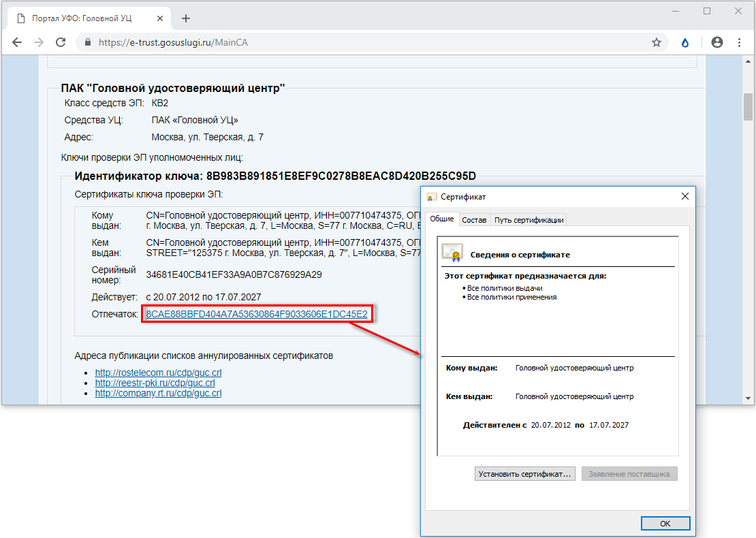The width and height of the screenshot is (756, 538).
Task: Click the Сведения о сертификате heading
Action: (520, 255)
